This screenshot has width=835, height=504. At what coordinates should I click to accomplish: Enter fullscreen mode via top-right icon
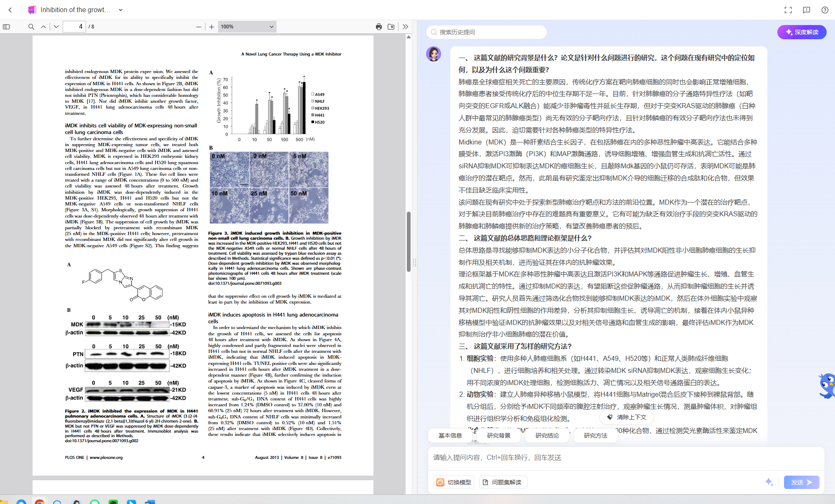pyautogui.click(x=788, y=10)
